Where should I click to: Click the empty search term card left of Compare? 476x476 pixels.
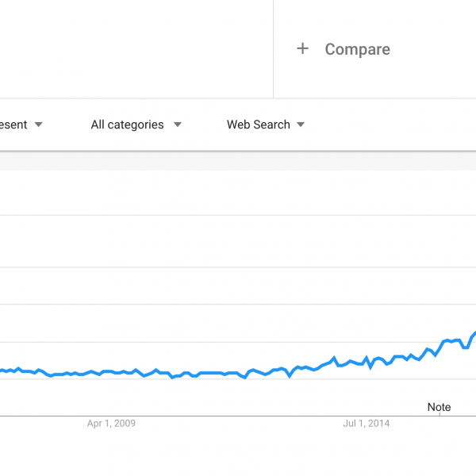136,49
